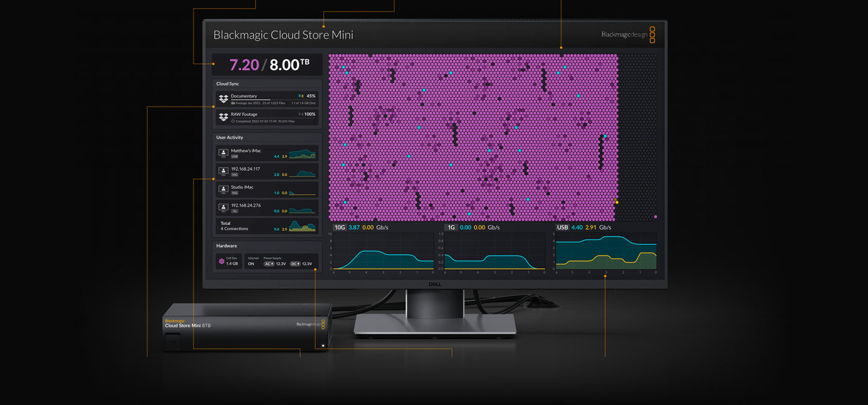Viewport: 868px width, 405px height.
Task: Click the 'USB' label above the right graph
Action: point(562,228)
